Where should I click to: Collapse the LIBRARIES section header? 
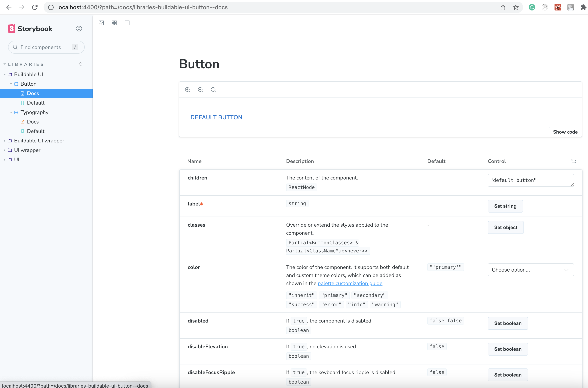point(26,64)
